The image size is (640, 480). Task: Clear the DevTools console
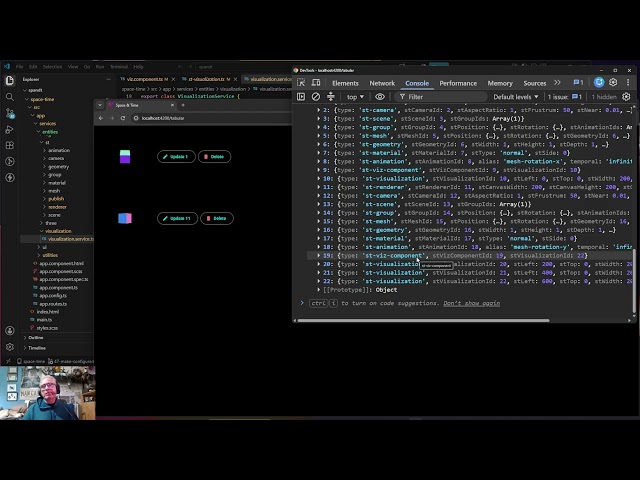[x=316, y=97]
